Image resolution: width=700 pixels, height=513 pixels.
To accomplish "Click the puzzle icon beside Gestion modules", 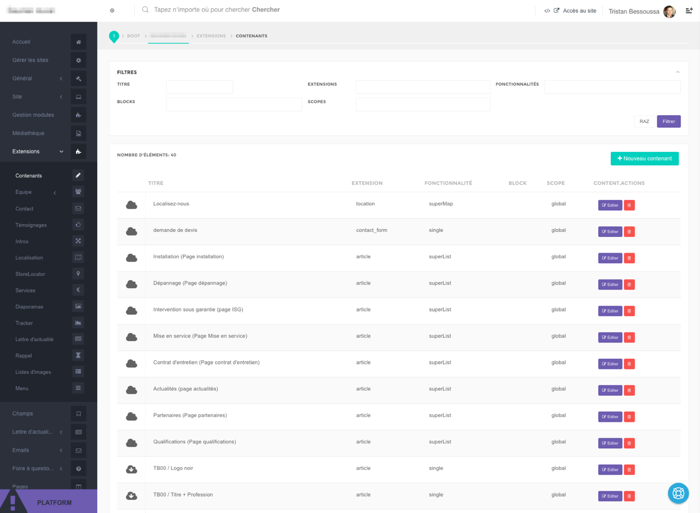I will click(78, 115).
